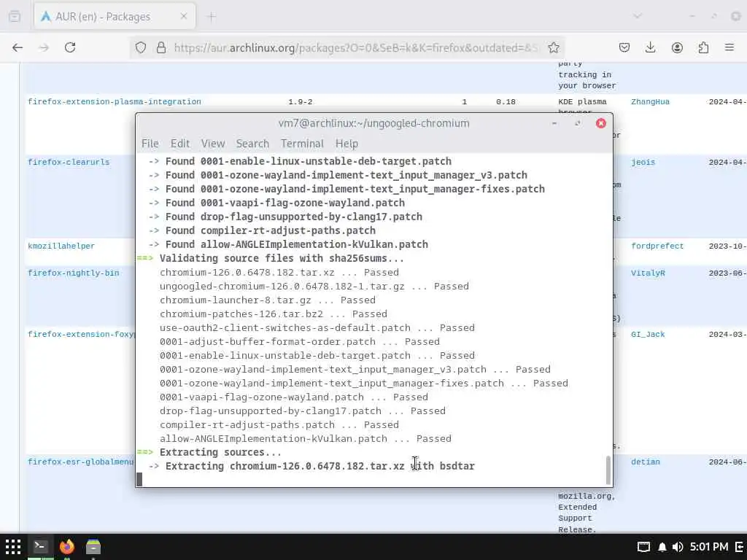
Task: Open the applications grid launcher
Action: point(13,547)
